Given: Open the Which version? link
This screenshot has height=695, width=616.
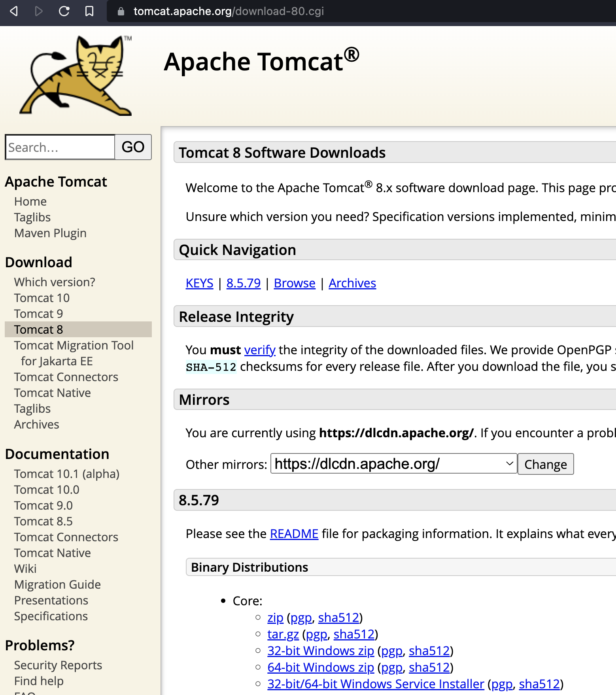Looking at the screenshot, I should coord(55,282).
